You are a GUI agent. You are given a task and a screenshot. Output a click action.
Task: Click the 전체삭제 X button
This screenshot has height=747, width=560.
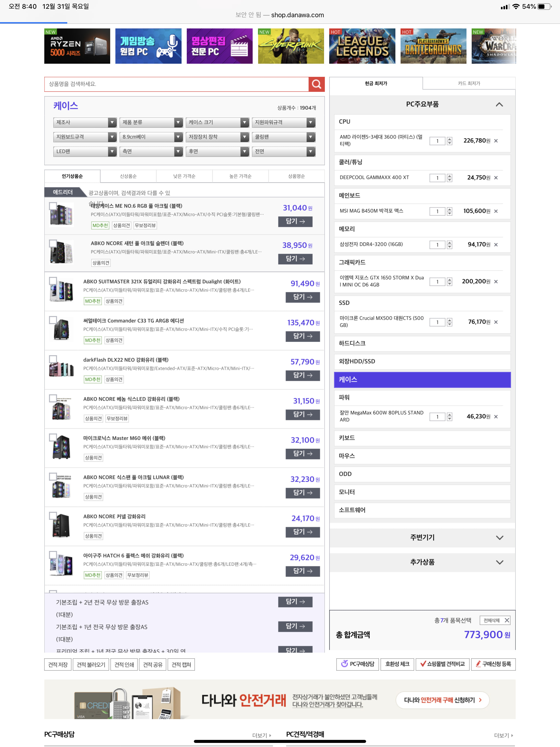495,620
